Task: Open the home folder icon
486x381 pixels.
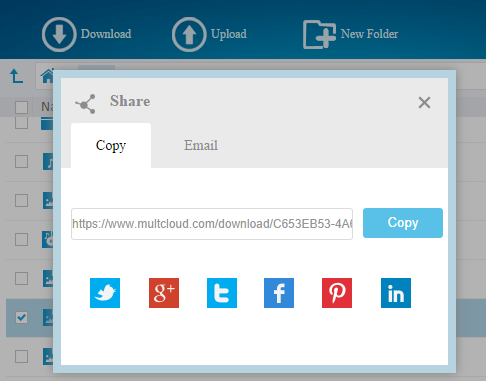Action: point(47,76)
